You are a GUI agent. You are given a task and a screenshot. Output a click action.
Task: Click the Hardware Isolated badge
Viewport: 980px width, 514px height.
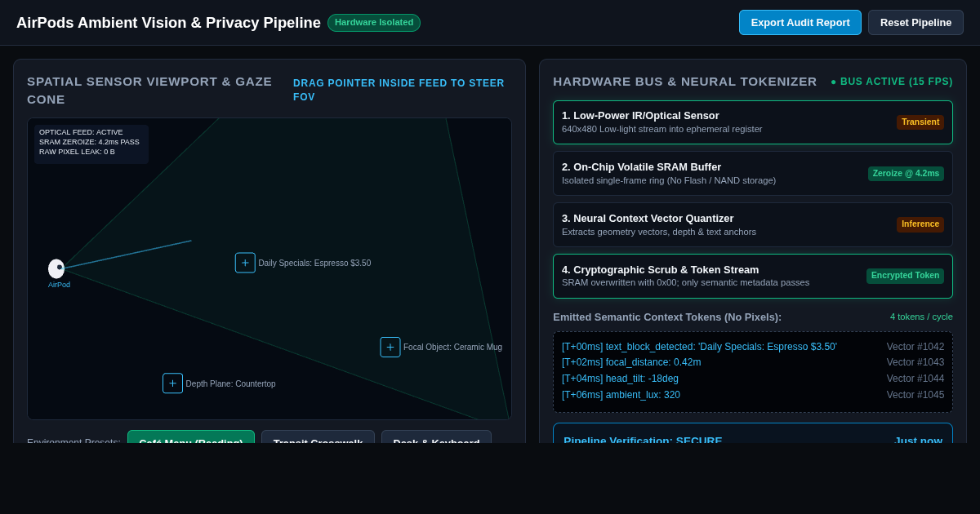(x=374, y=23)
